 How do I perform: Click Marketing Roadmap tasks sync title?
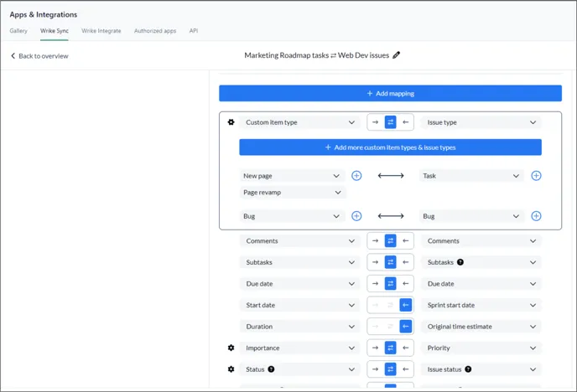316,55
